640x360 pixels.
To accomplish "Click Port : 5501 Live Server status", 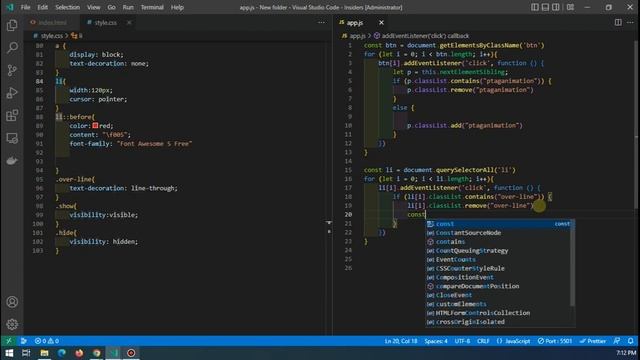I will coord(555,341).
